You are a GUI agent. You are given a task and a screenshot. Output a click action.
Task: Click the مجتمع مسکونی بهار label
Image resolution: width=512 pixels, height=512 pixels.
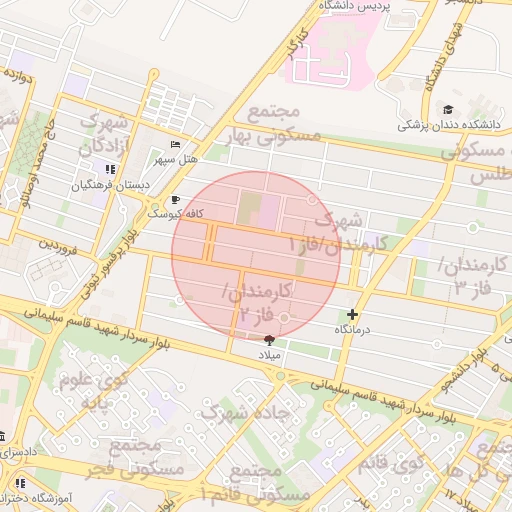tap(273, 126)
